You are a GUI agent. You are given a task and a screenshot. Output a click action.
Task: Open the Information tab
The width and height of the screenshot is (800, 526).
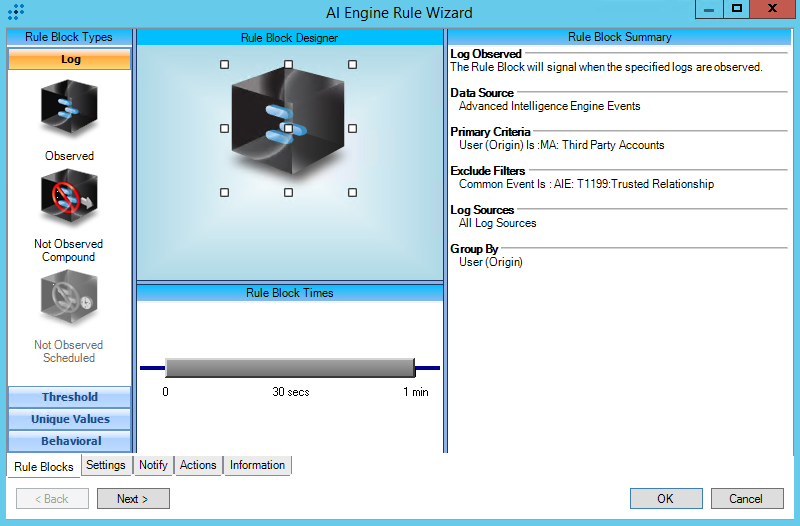[257, 465]
